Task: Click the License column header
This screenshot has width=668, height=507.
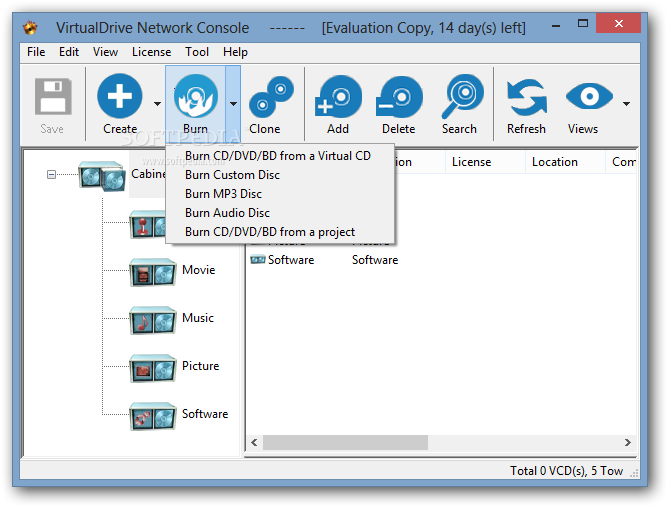Action: click(x=485, y=162)
